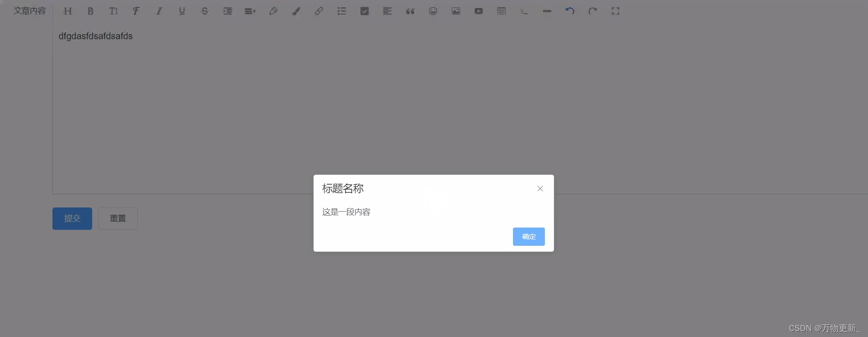This screenshot has height=337, width=868.
Task: Insert a code block
Action: pyautogui.click(x=524, y=11)
